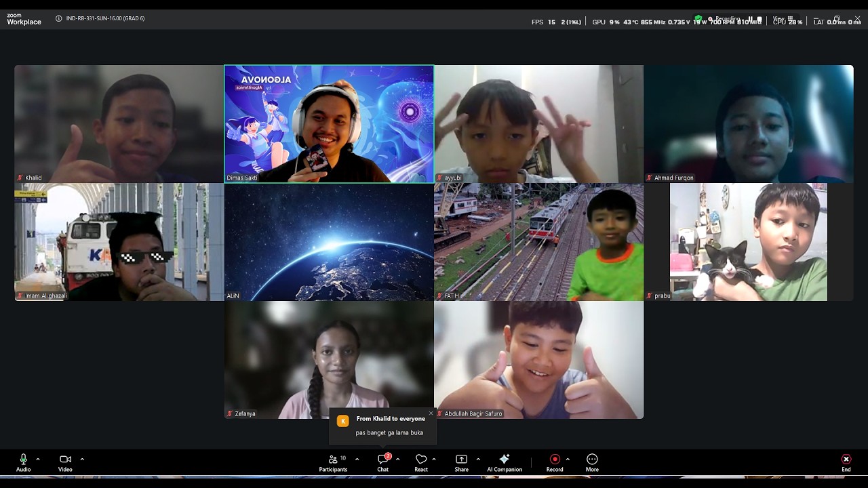Mute the microphone with the Audio button
This screenshot has height=488, width=868.
(24, 463)
